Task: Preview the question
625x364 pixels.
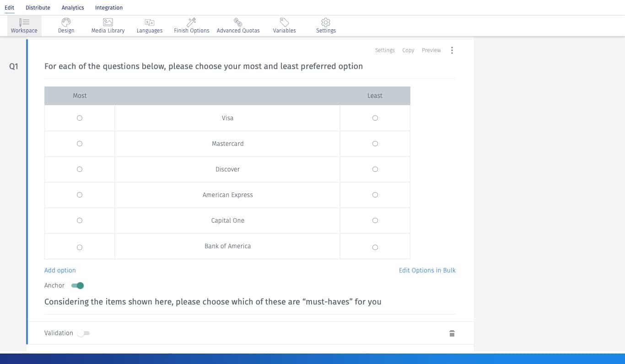Action: [x=431, y=50]
